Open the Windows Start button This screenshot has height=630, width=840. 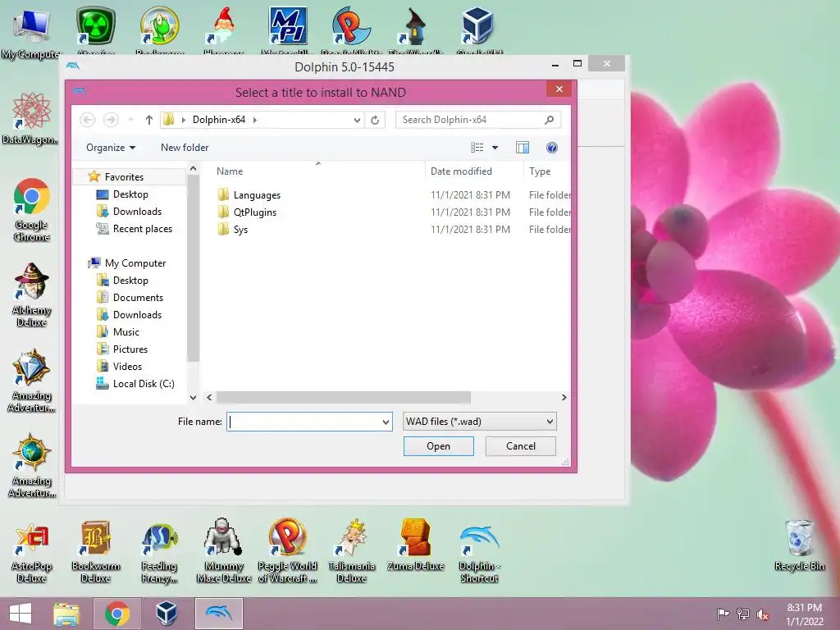click(x=21, y=614)
